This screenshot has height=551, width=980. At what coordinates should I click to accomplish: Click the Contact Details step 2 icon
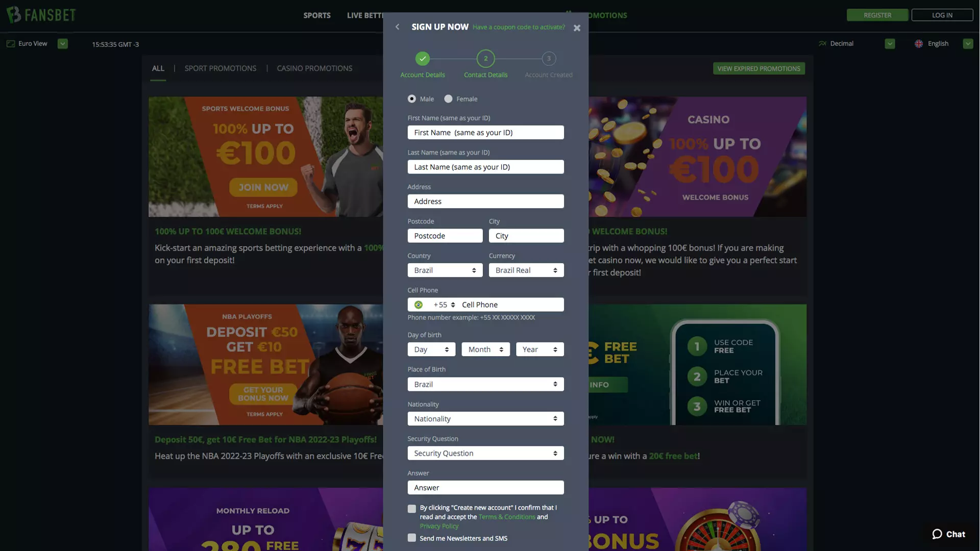[485, 59]
